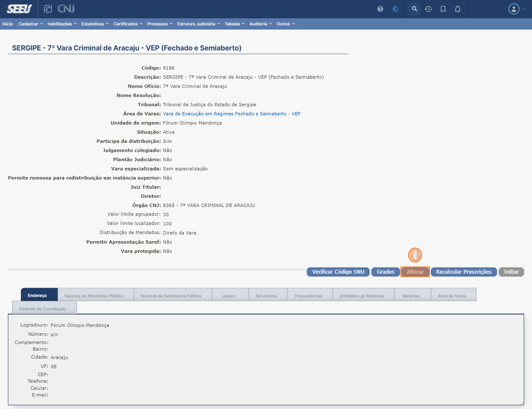Open the Tabelas dropdown menu
This screenshot has height=409, width=532.
point(234,24)
